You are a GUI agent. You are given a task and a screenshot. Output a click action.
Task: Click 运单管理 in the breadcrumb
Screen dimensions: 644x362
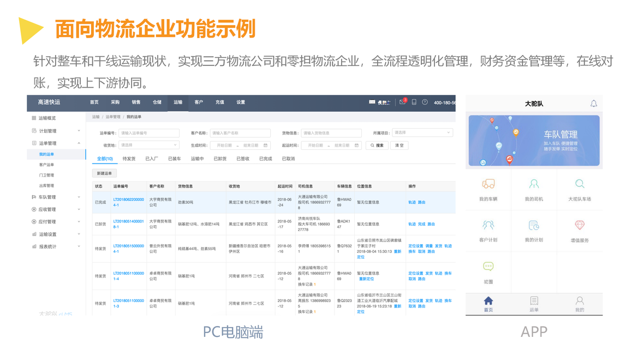113,117
